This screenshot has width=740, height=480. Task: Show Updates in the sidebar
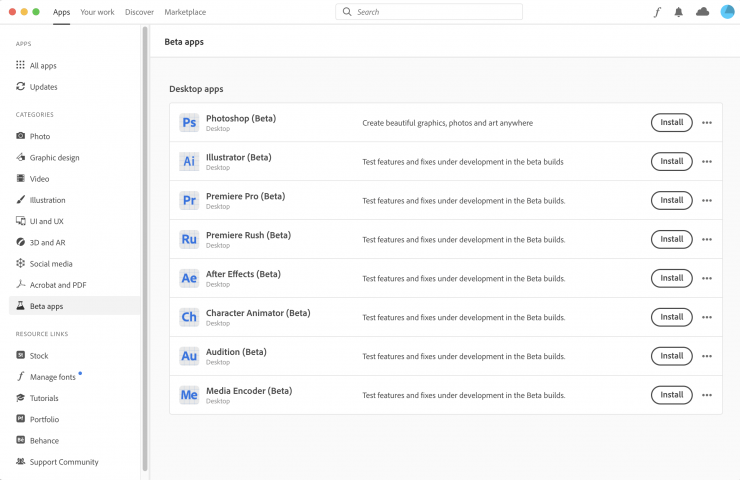point(43,87)
